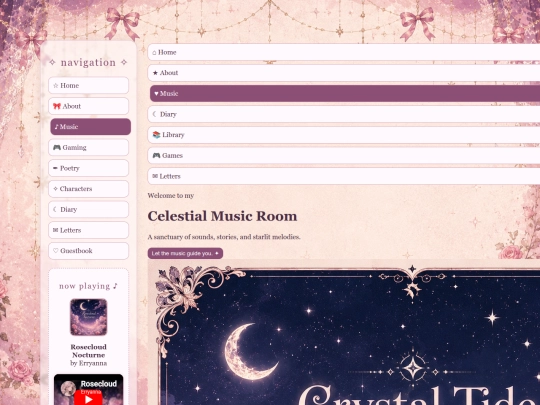The height and width of the screenshot is (405, 540).
Task: Click Home in the top menu
Action: (344, 52)
